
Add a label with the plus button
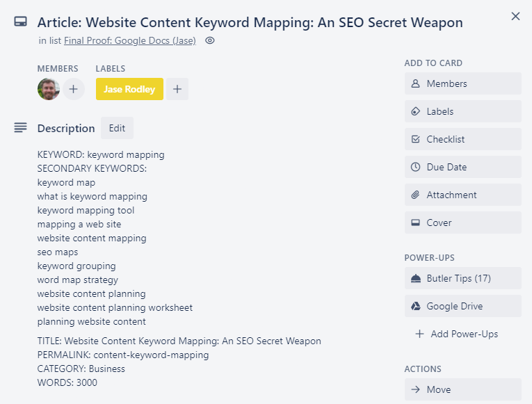pyautogui.click(x=177, y=89)
